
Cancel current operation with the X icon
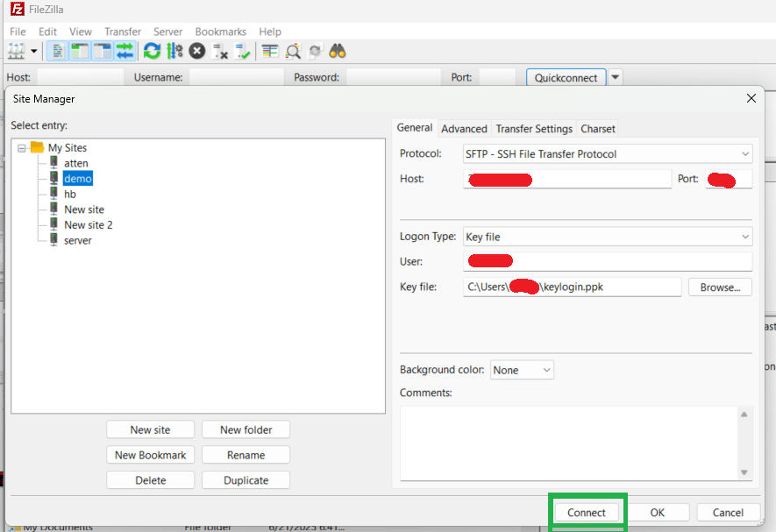pos(197,51)
